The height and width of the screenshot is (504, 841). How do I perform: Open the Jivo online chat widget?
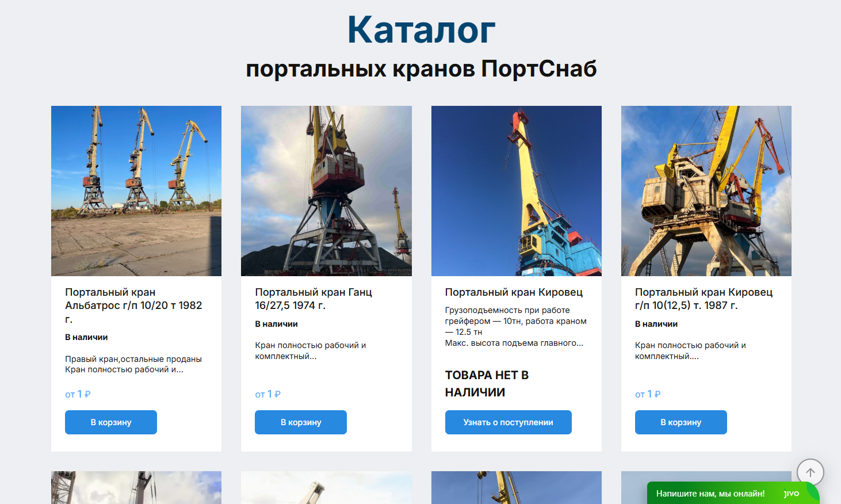733,493
